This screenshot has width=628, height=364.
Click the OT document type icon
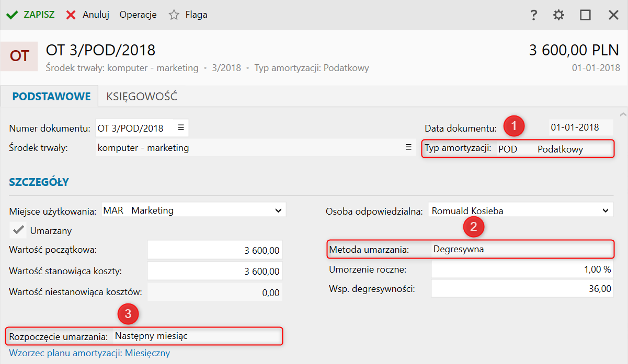19,56
